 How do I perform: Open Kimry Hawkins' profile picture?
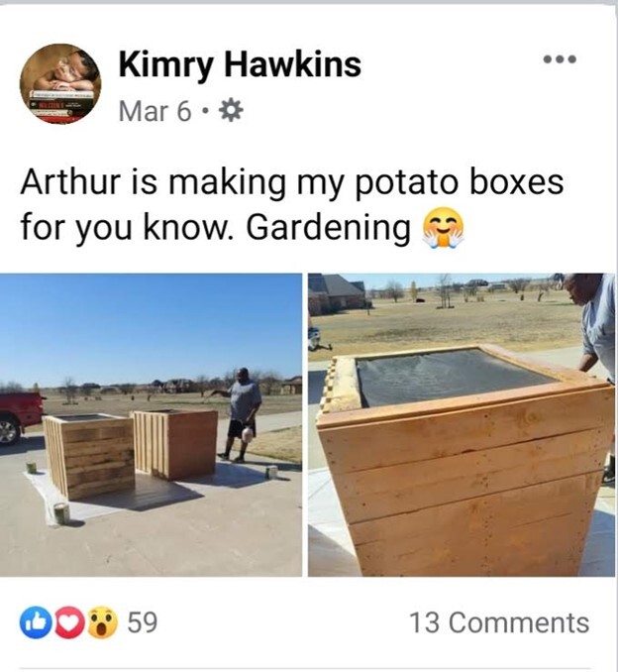60,83
